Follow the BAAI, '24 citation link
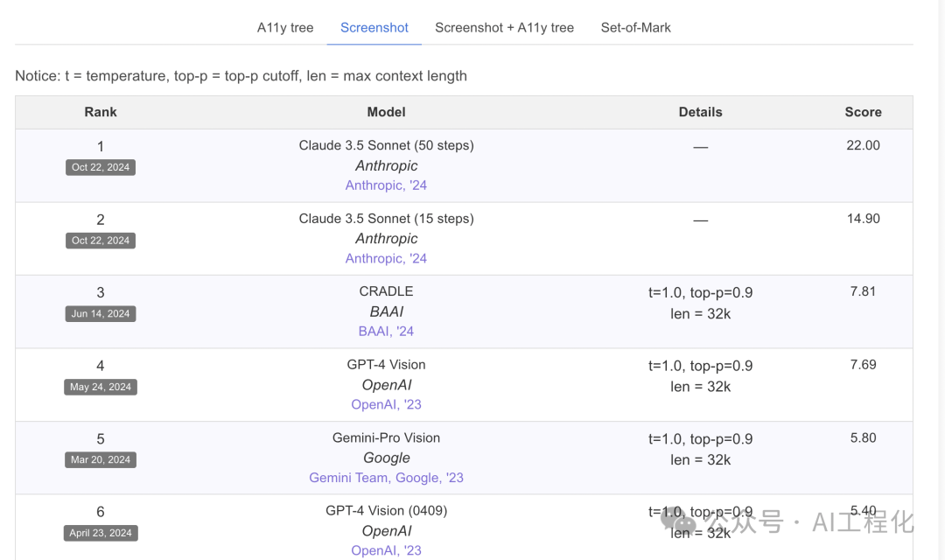The image size is (945, 560). click(387, 331)
